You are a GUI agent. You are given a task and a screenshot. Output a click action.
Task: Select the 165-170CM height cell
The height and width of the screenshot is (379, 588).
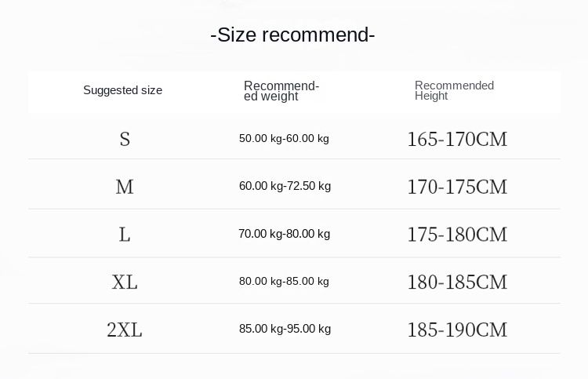(457, 140)
